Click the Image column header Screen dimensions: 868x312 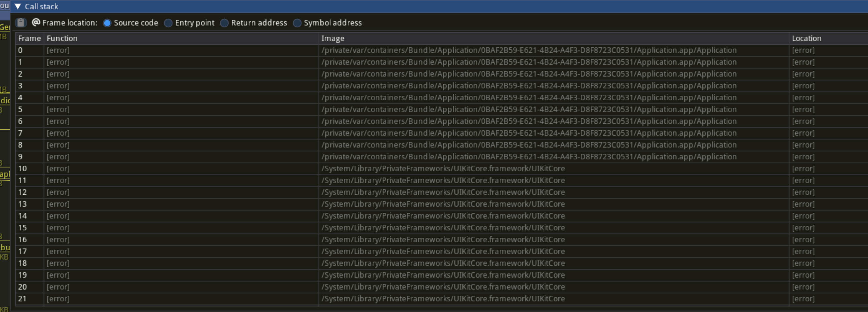554,38
